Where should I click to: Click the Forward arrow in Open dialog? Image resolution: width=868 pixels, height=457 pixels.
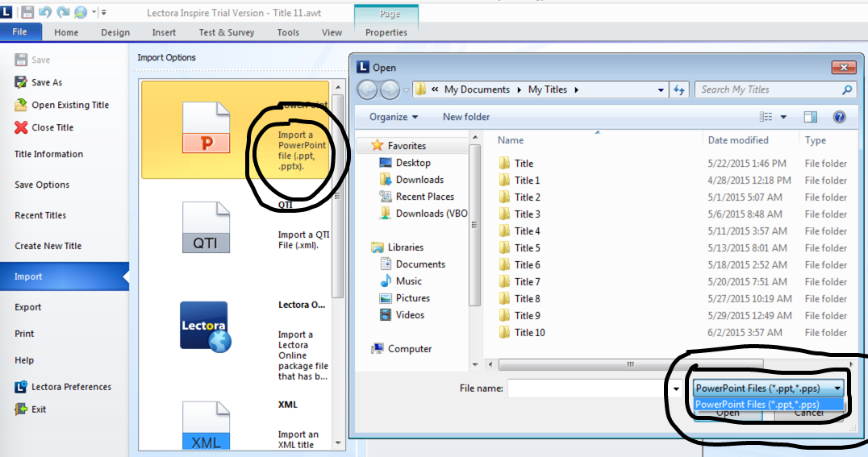[390, 89]
